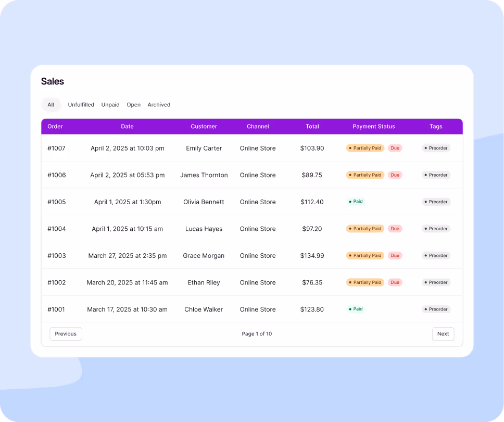Sort by the Date column header

click(x=127, y=127)
